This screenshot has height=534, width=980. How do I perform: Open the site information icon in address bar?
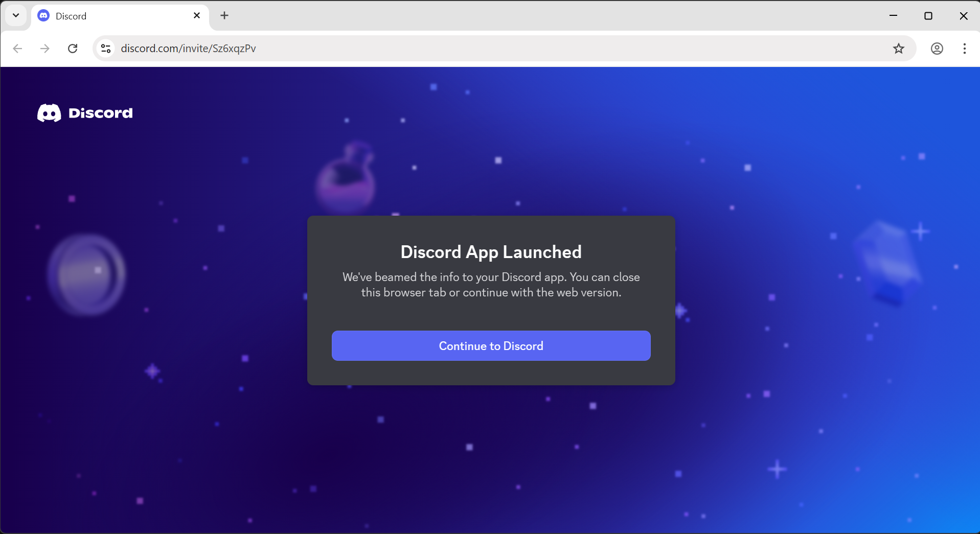tap(105, 48)
